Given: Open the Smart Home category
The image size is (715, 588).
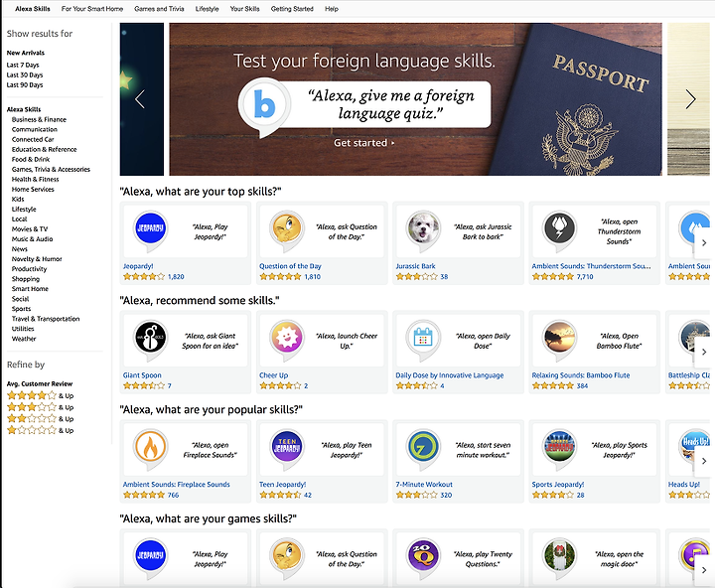Looking at the screenshot, I should (x=30, y=289).
